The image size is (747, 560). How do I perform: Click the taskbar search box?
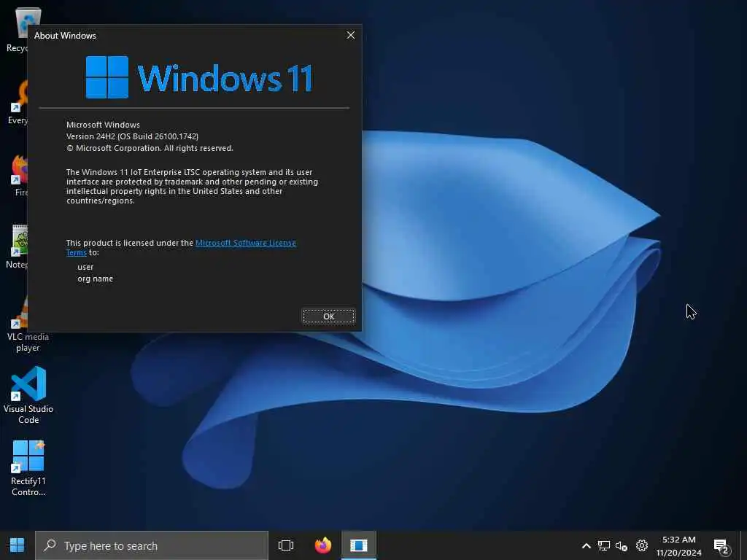tap(152, 545)
